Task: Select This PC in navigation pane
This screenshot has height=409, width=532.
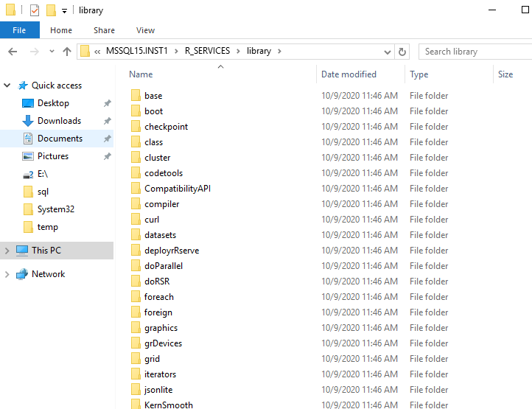Action: pos(46,251)
